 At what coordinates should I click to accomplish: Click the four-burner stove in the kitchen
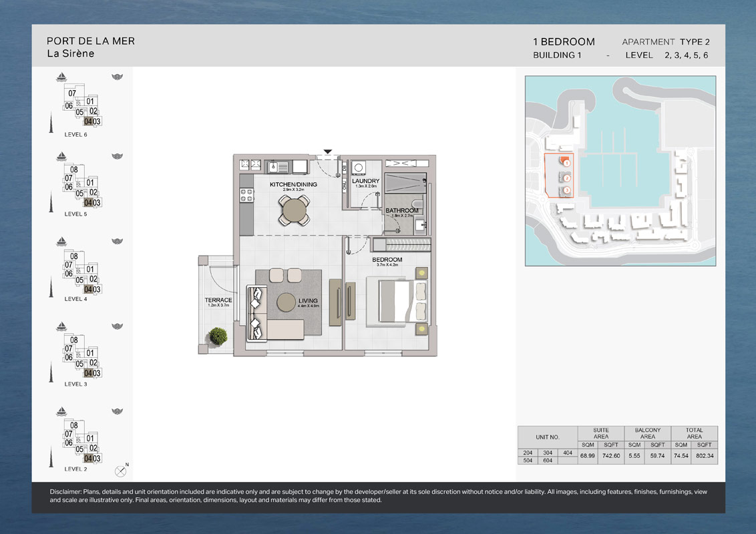(246, 194)
